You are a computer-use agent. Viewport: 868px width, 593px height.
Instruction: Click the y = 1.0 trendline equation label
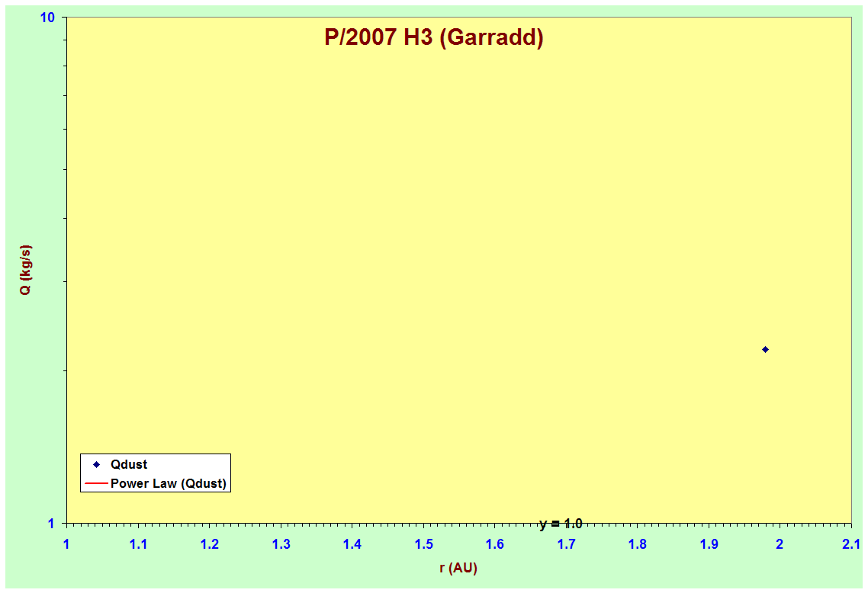pyautogui.click(x=560, y=524)
